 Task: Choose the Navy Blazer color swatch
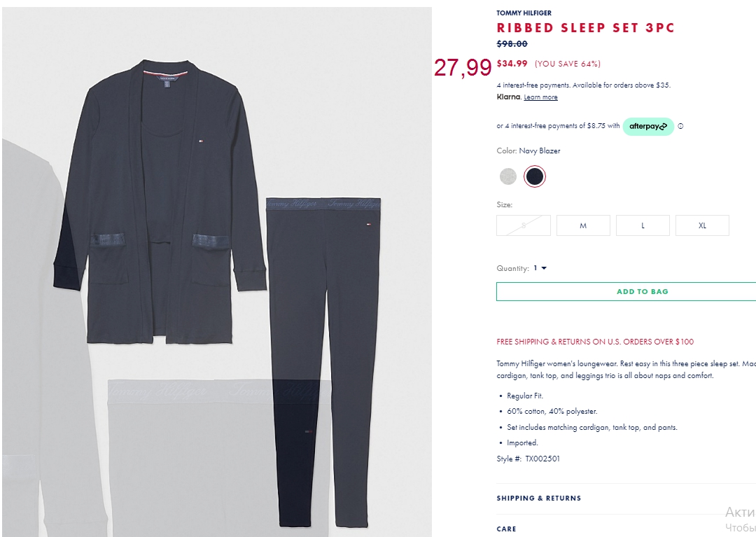tap(535, 176)
